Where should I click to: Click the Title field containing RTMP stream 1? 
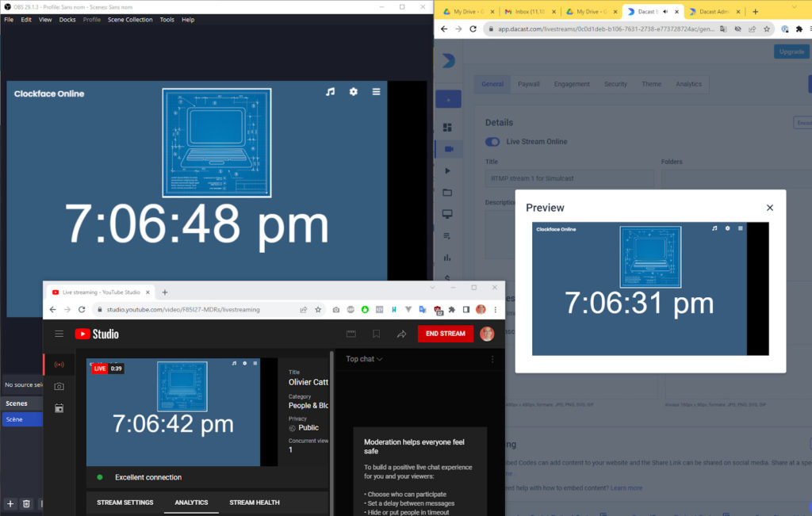pyautogui.click(x=570, y=178)
